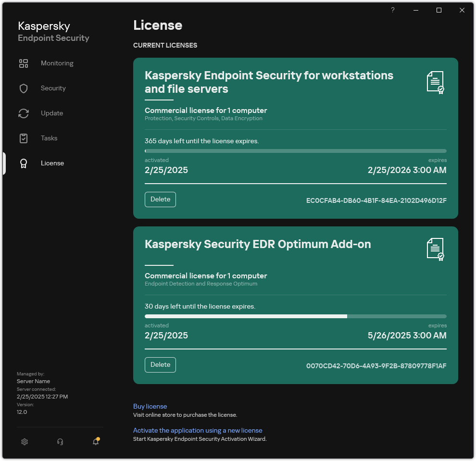Click the EDR Optimum expiration progress bar
This screenshot has width=476, height=461.
pos(295,316)
